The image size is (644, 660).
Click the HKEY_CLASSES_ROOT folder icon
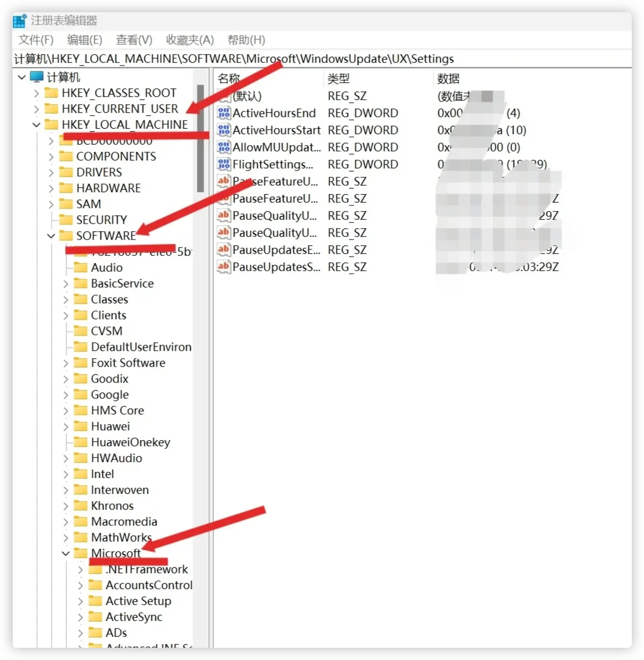tap(51, 92)
